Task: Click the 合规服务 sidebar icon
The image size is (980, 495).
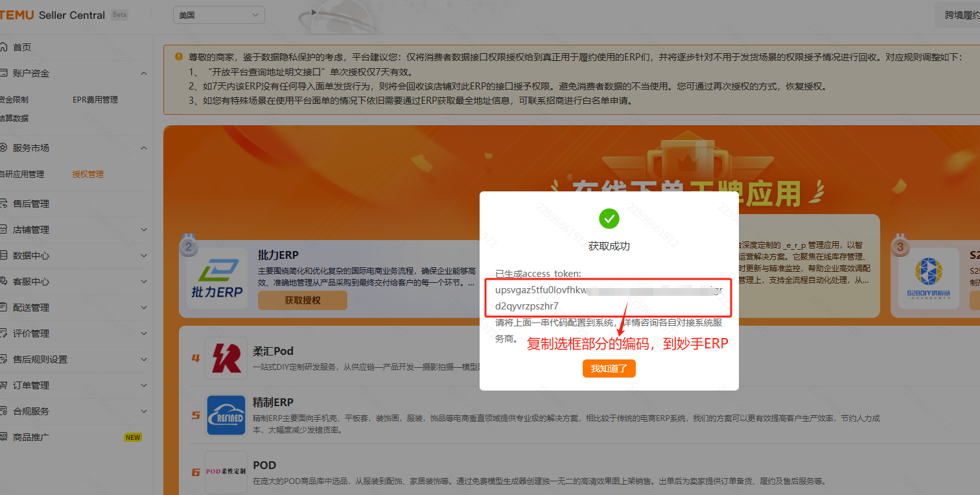Action: [3, 411]
